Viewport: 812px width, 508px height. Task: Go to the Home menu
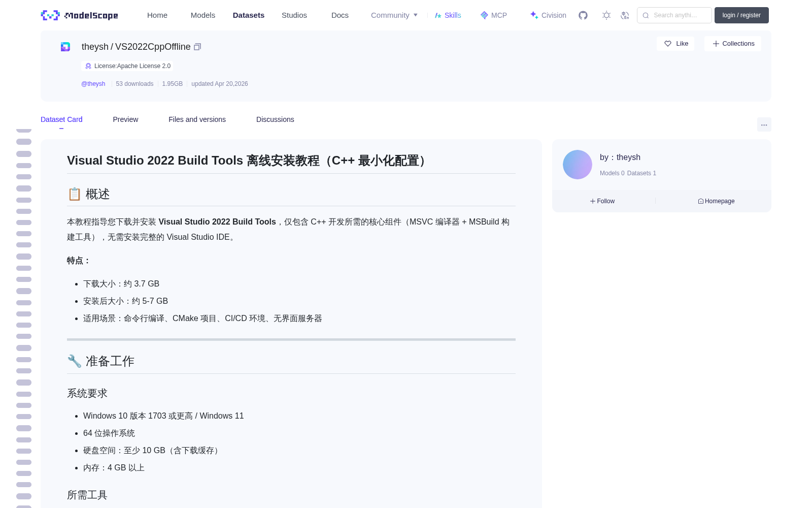pyautogui.click(x=157, y=15)
